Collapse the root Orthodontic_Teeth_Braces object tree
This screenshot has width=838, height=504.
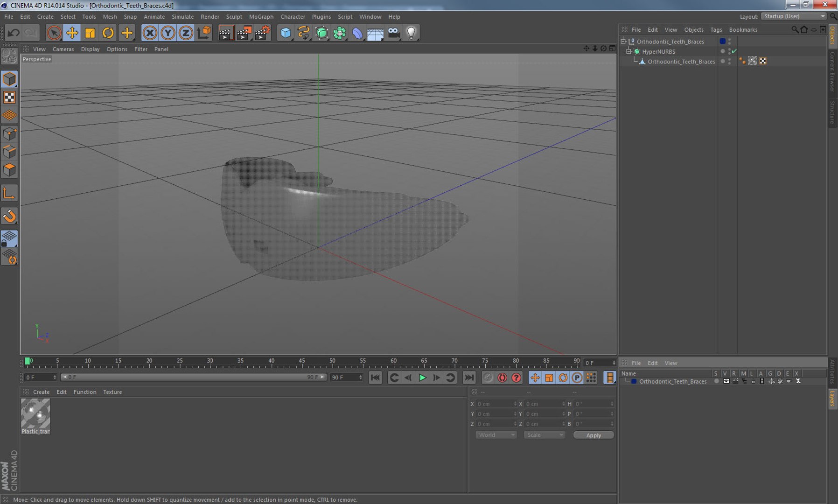pyautogui.click(x=623, y=41)
